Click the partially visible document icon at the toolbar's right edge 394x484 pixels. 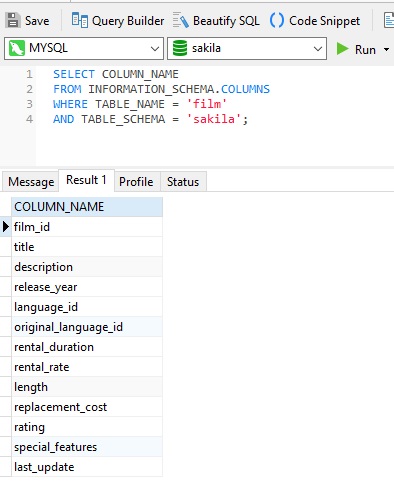tap(389, 21)
